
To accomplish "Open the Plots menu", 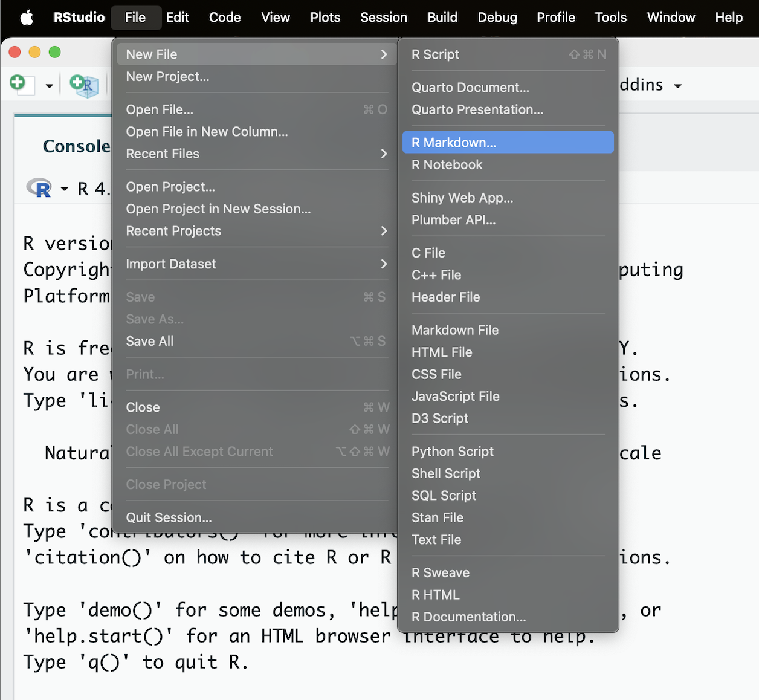I will click(x=325, y=18).
